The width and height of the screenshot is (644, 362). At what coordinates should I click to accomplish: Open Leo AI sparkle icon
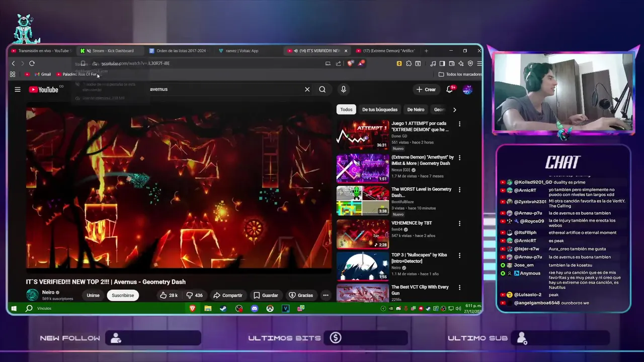point(461,63)
